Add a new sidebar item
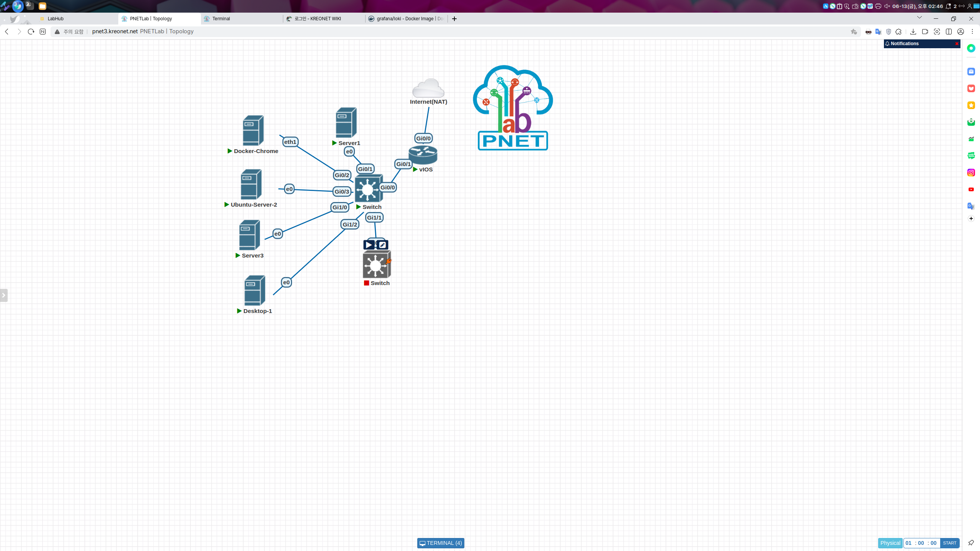 point(971,218)
